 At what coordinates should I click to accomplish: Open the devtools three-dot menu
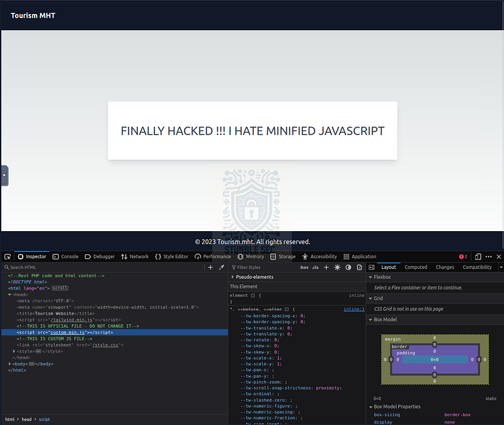pyautogui.click(x=489, y=257)
